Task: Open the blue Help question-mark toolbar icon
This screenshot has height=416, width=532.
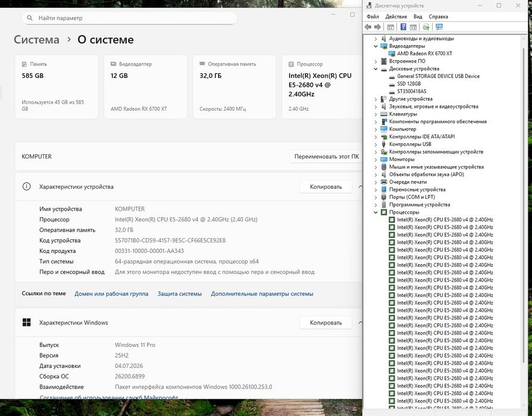Action: pyautogui.click(x=403, y=27)
